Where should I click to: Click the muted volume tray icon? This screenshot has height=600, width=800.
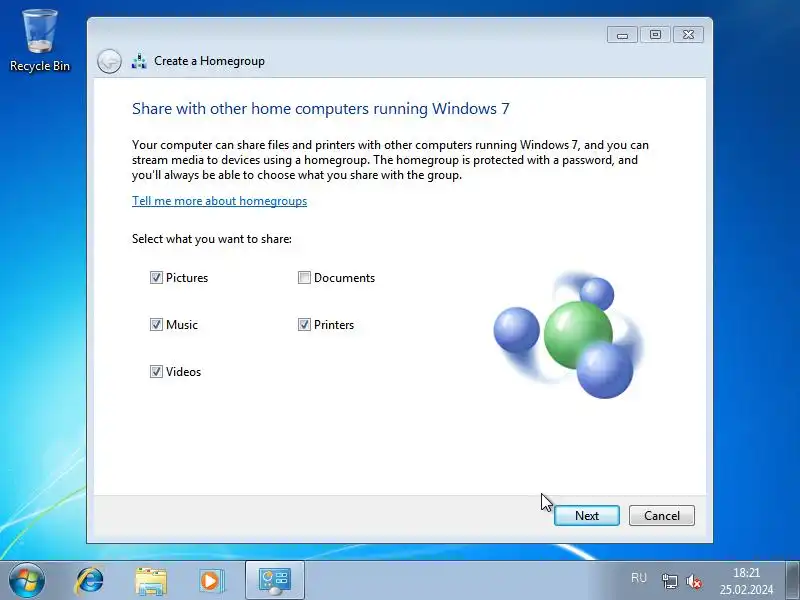coord(694,581)
